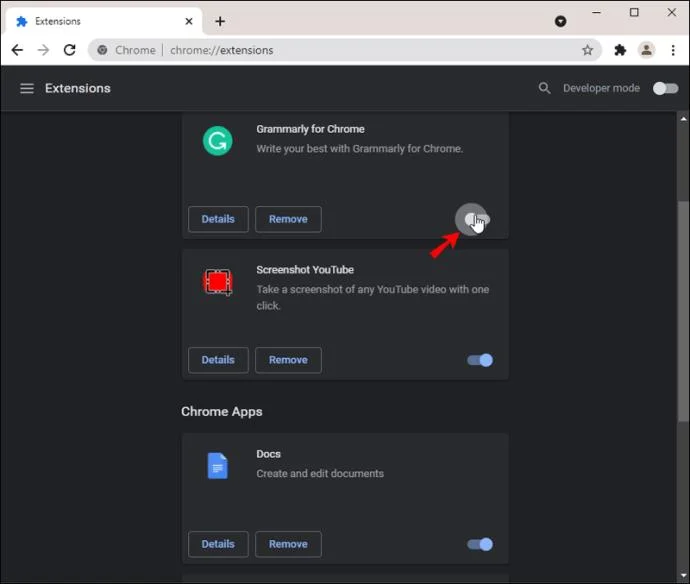The height and width of the screenshot is (584, 690).
Task: Toggle Grammarly for Chrome enable switch
Action: click(477, 219)
